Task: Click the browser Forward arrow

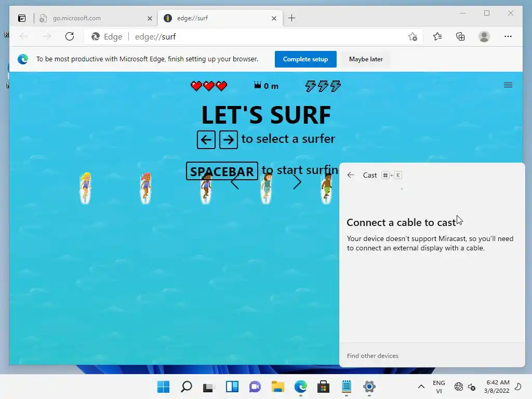Action: 47,36
